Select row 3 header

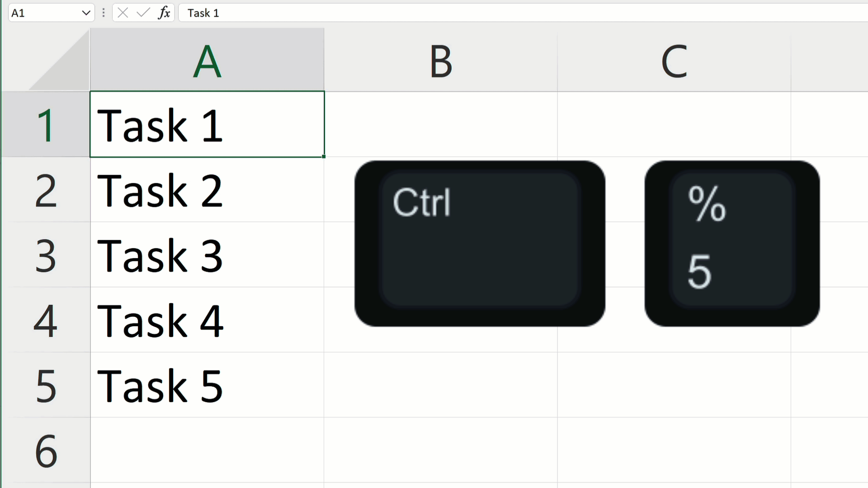46,255
